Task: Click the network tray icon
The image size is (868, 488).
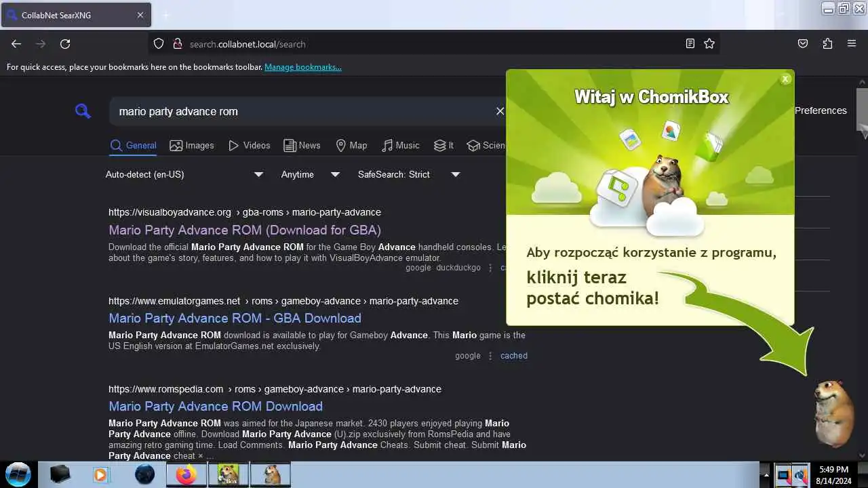Action: (783, 475)
